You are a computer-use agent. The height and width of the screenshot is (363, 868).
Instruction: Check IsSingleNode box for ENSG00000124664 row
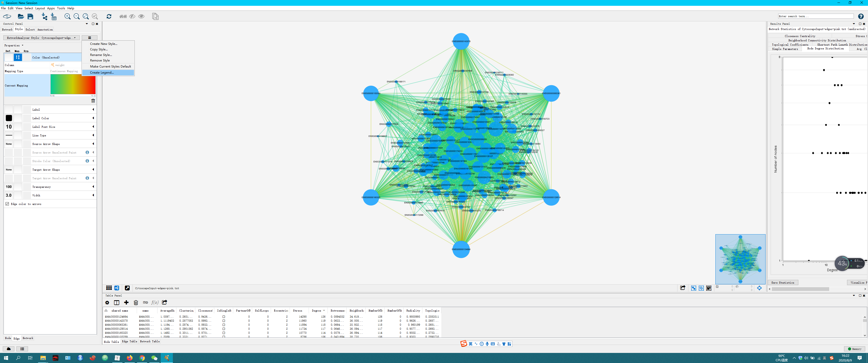point(223,317)
